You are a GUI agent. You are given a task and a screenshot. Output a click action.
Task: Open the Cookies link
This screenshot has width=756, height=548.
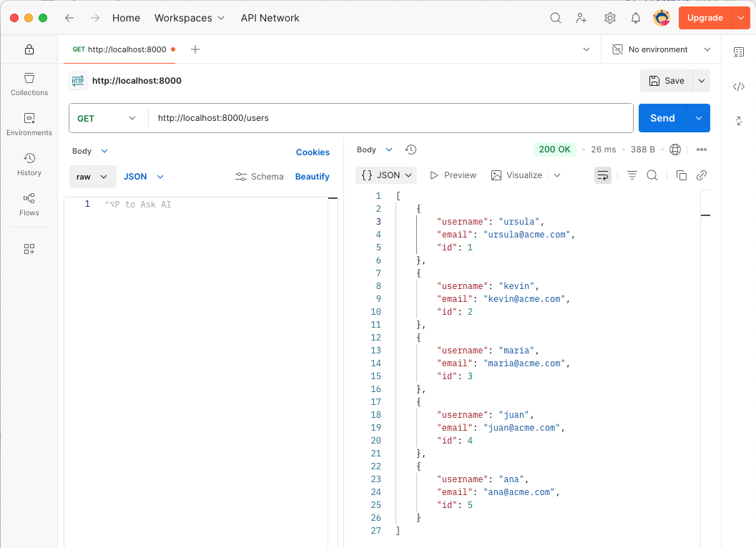(313, 152)
